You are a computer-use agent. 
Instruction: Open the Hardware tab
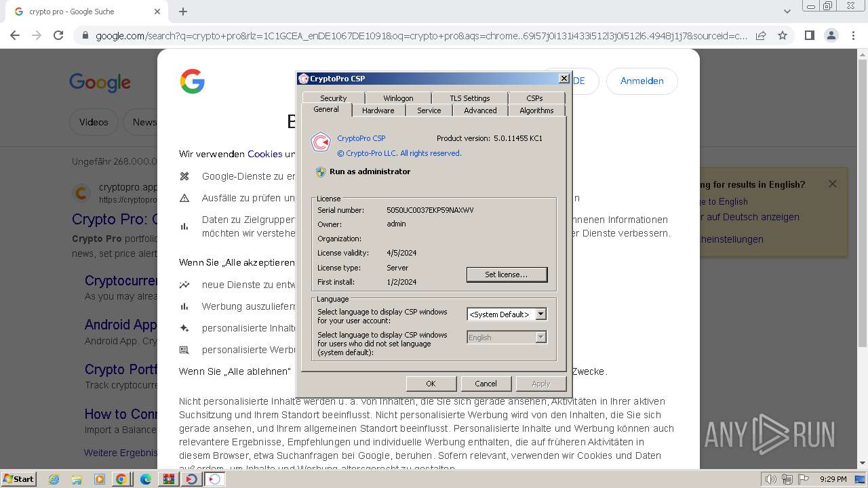[378, 110]
